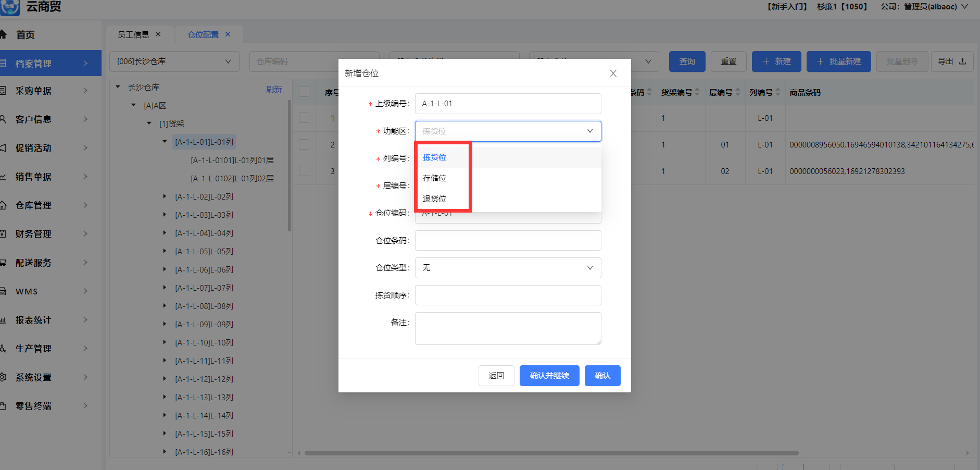Select 存储位 from the 功能区 options
The image size is (980, 470).
pyautogui.click(x=434, y=178)
